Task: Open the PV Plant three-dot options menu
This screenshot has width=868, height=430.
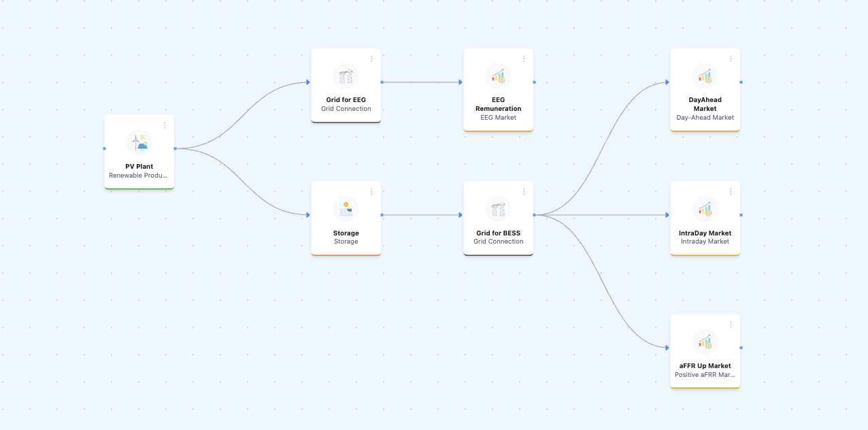Action: [165, 125]
